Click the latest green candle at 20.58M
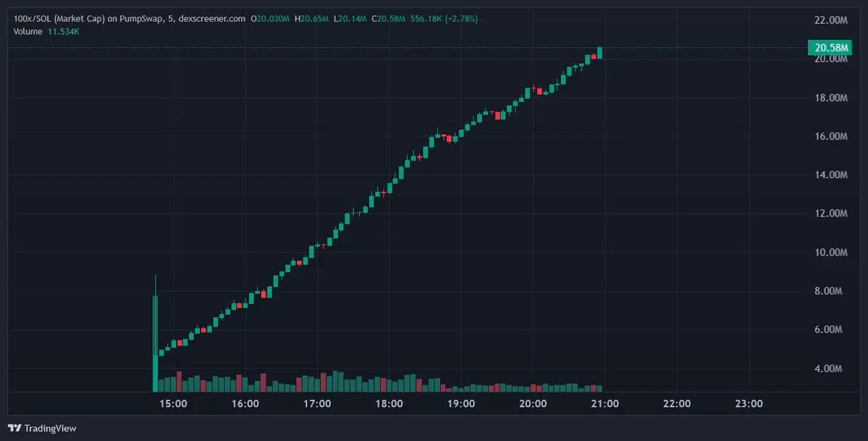 point(599,53)
